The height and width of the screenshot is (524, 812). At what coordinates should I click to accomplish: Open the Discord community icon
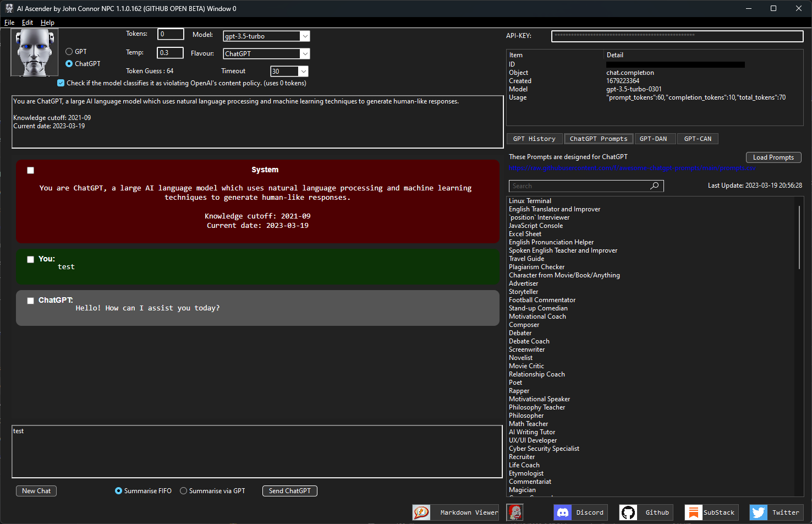(563, 512)
